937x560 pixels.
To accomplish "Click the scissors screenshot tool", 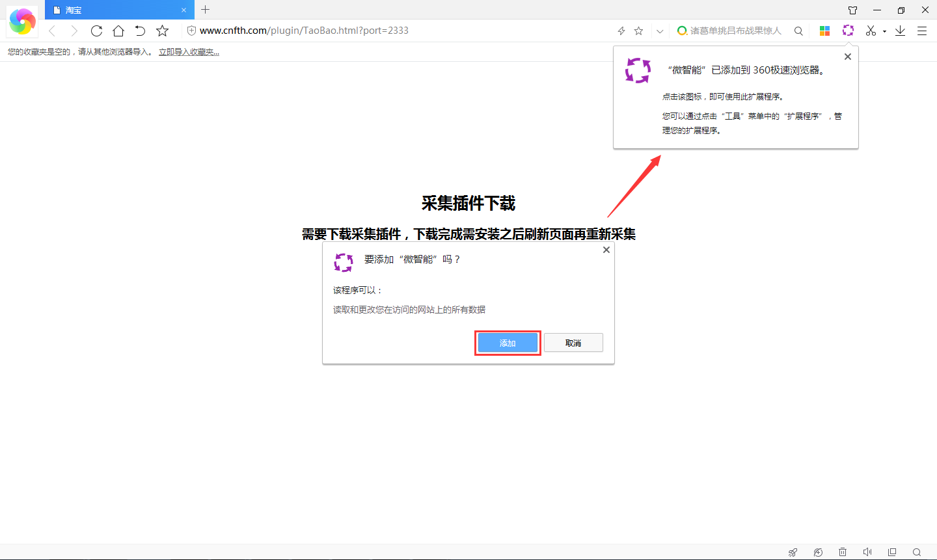I will click(871, 31).
